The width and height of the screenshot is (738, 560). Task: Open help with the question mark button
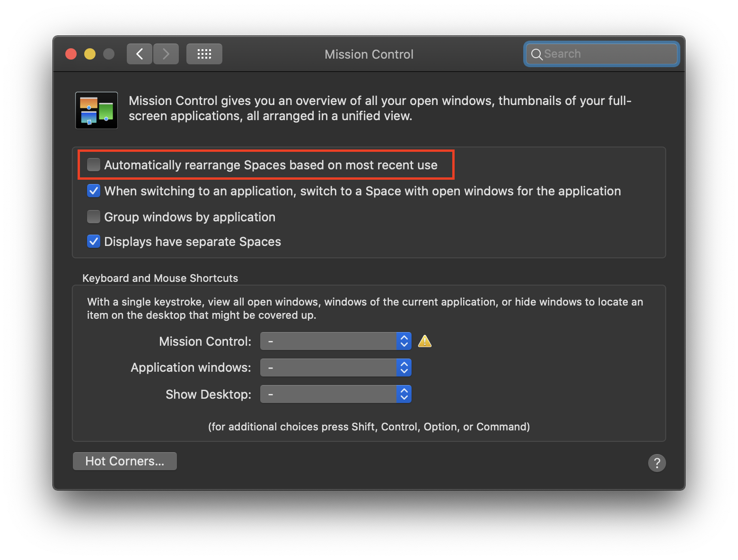[x=657, y=463]
